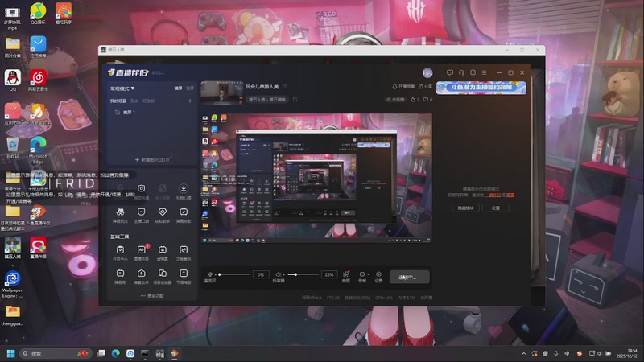Viewport: 644px width, 362px height.
Task: Switch to the 竖屏 portrait tab
Action: (x=190, y=88)
